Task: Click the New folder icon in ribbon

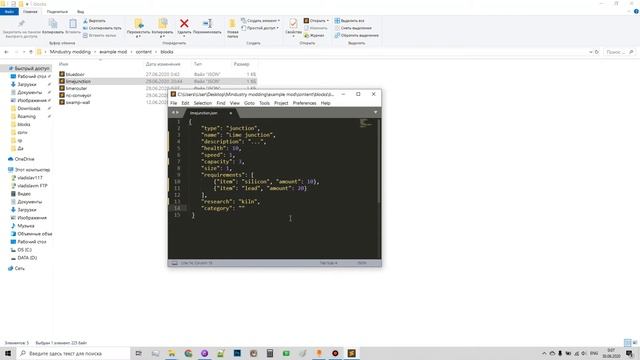Action: (232, 24)
